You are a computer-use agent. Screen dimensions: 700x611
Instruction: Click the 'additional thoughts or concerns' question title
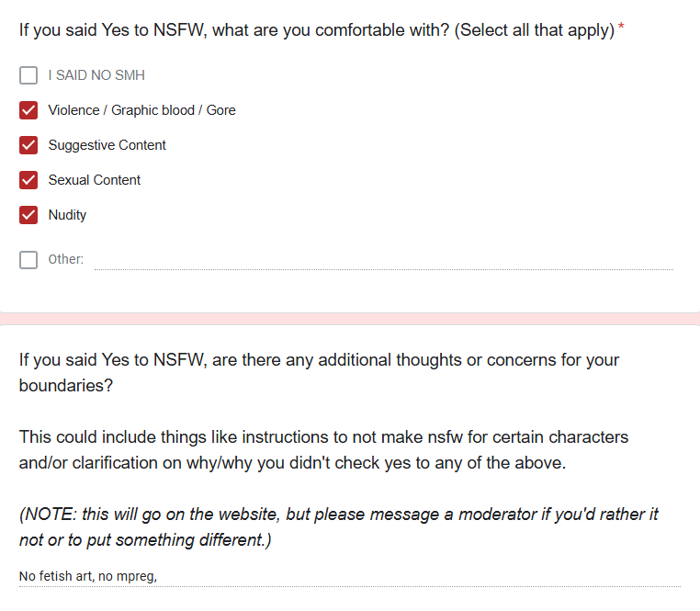(x=319, y=372)
